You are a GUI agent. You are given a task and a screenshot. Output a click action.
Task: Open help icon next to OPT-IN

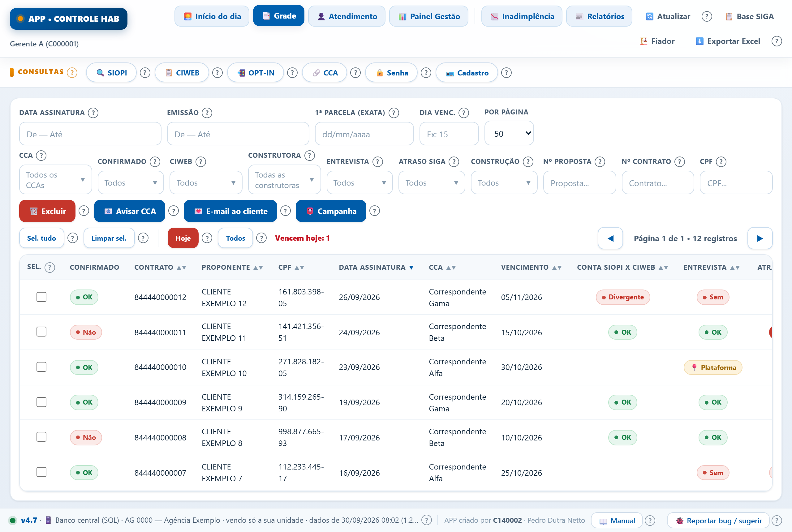(x=292, y=73)
